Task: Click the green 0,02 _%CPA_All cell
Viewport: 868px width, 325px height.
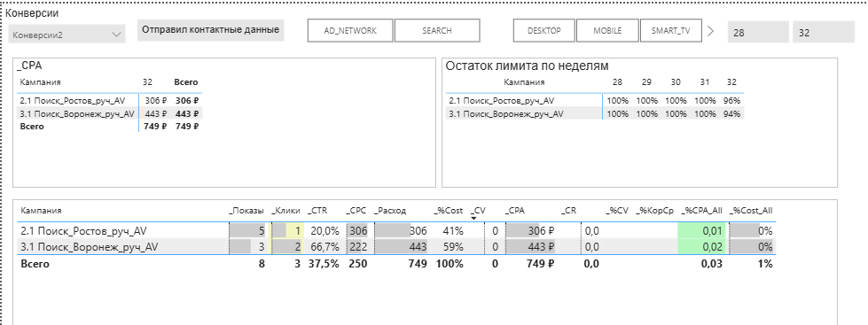Action: (701, 247)
